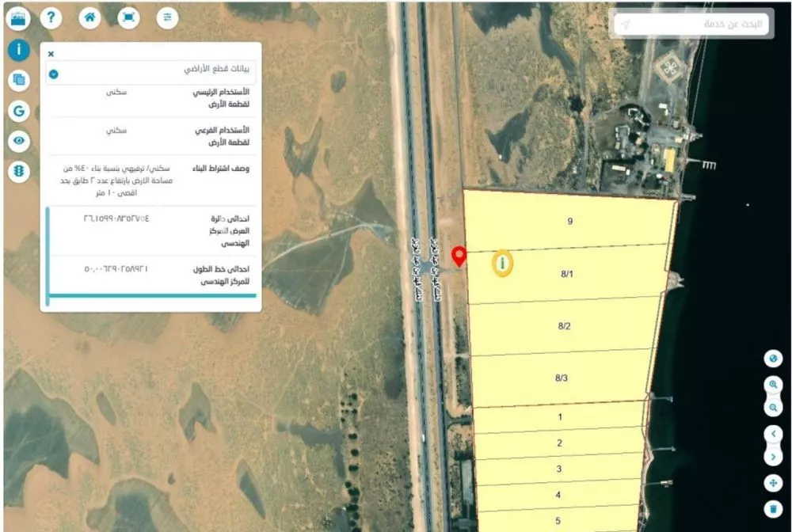Open the Help icon at the top

pos(51,17)
